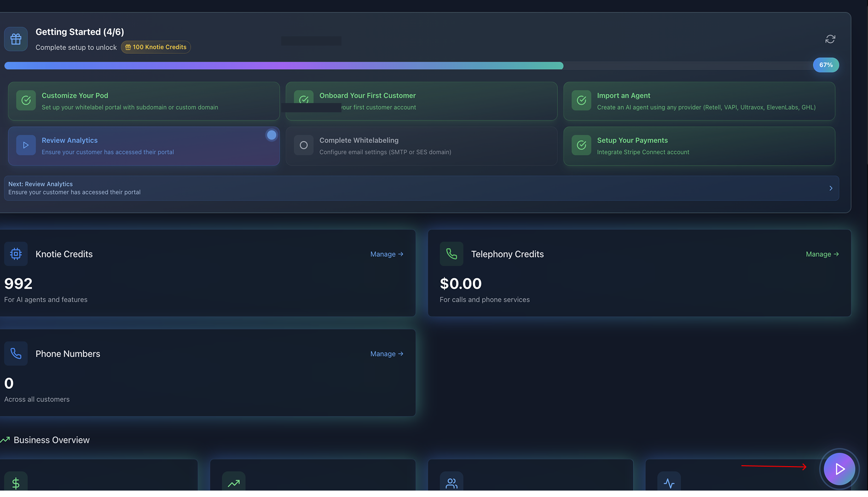This screenshot has width=868, height=497.
Task: Expand the Next: Review Analytics chevron
Action: 831,188
